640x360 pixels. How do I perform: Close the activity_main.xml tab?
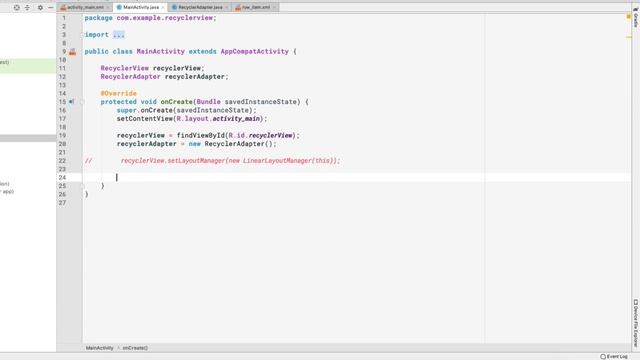point(108,7)
